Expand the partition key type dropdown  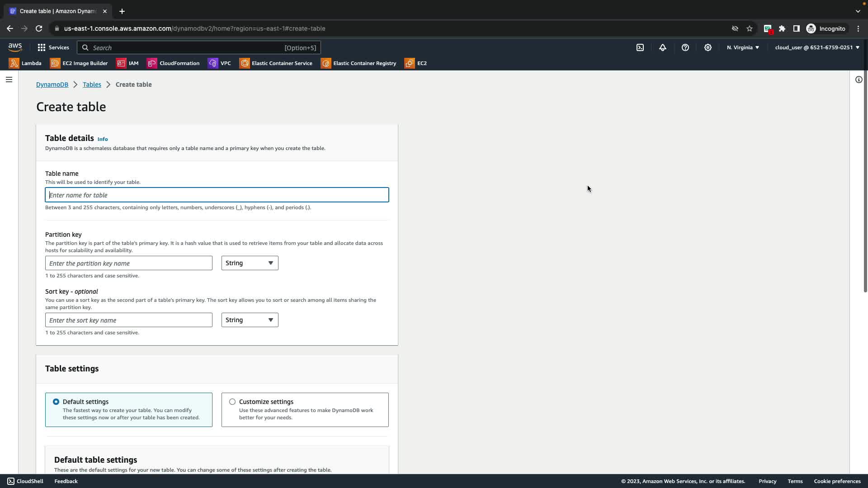click(250, 263)
